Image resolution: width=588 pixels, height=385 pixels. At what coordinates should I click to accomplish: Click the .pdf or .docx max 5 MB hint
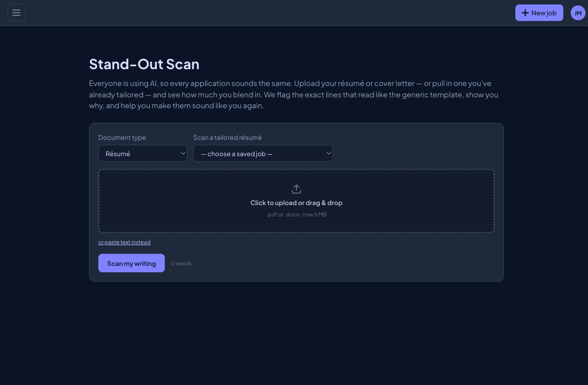pos(296,214)
